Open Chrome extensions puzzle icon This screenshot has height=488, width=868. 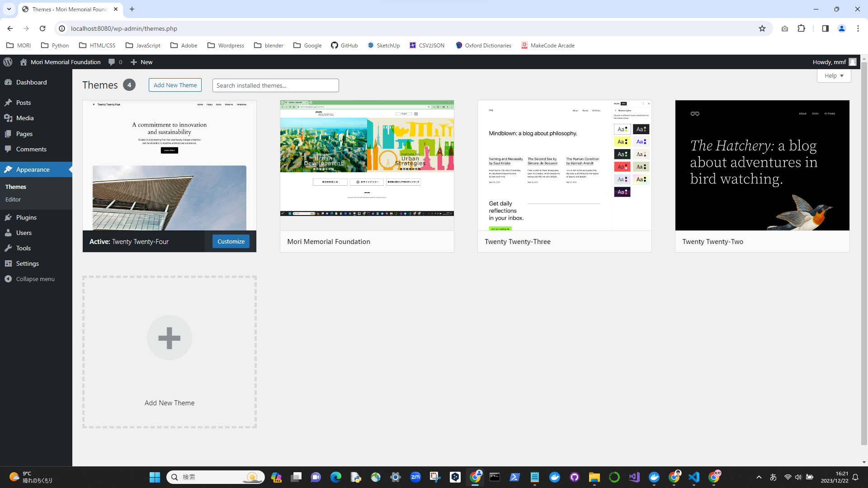click(802, 28)
